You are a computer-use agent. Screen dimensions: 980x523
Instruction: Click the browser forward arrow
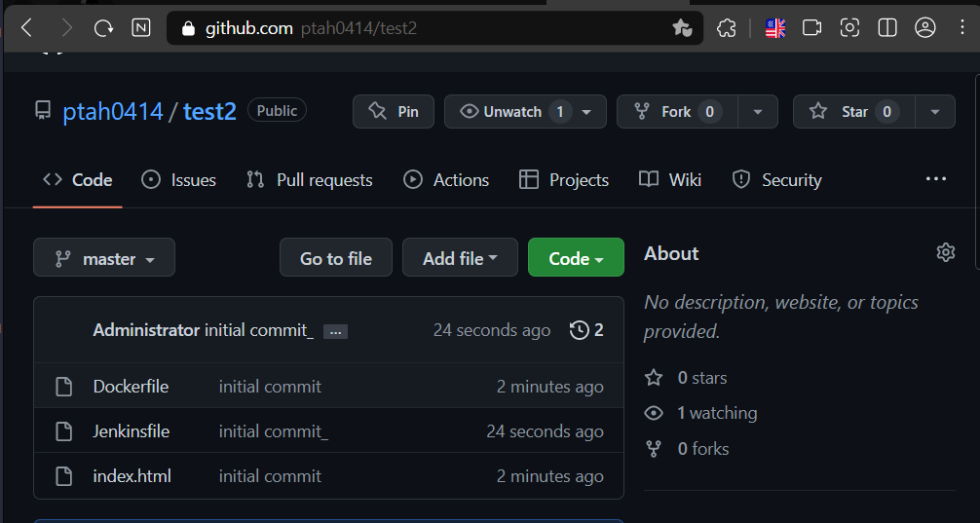click(66, 27)
